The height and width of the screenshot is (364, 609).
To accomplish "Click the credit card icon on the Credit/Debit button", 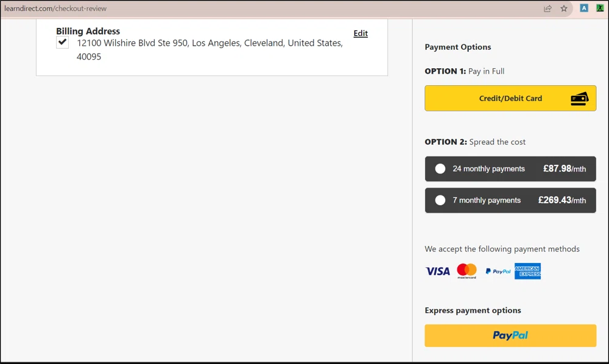I will 579,98.
